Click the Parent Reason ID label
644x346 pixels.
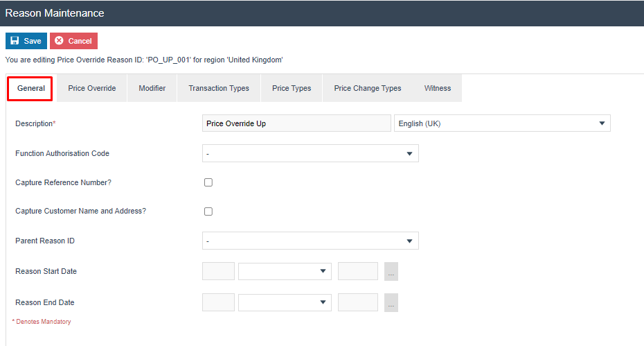click(x=45, y=241)
